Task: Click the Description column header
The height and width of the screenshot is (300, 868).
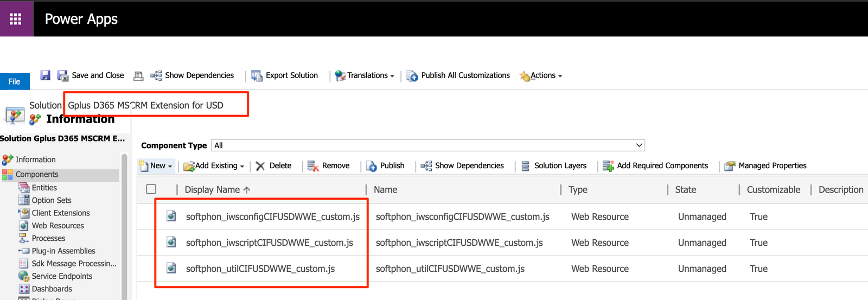Action: click(x=841, y=190)
